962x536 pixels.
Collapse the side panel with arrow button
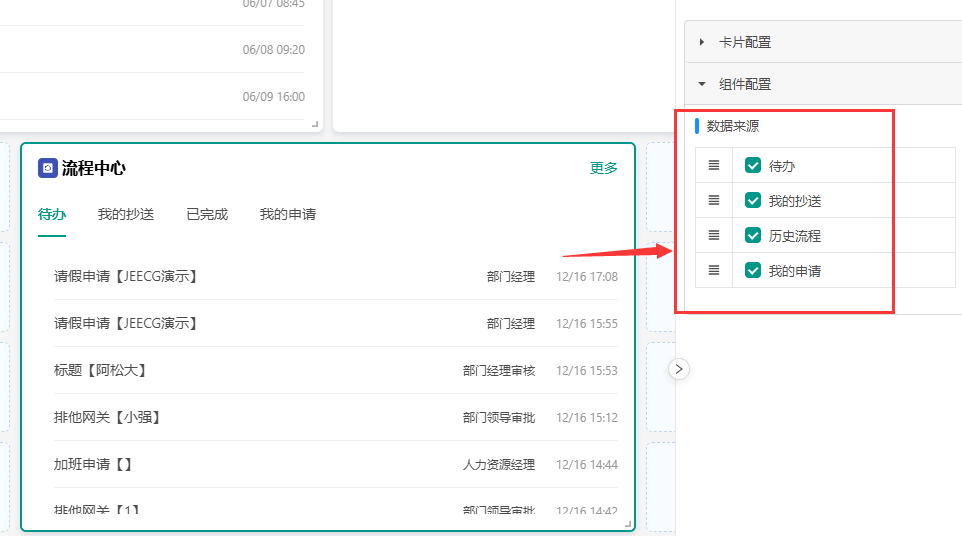679,369
